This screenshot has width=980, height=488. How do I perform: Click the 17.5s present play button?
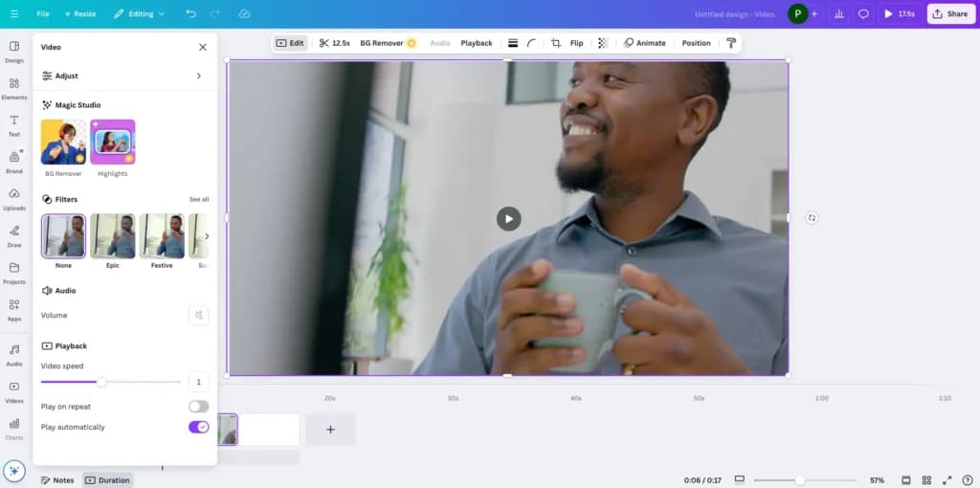pos(900,13)
